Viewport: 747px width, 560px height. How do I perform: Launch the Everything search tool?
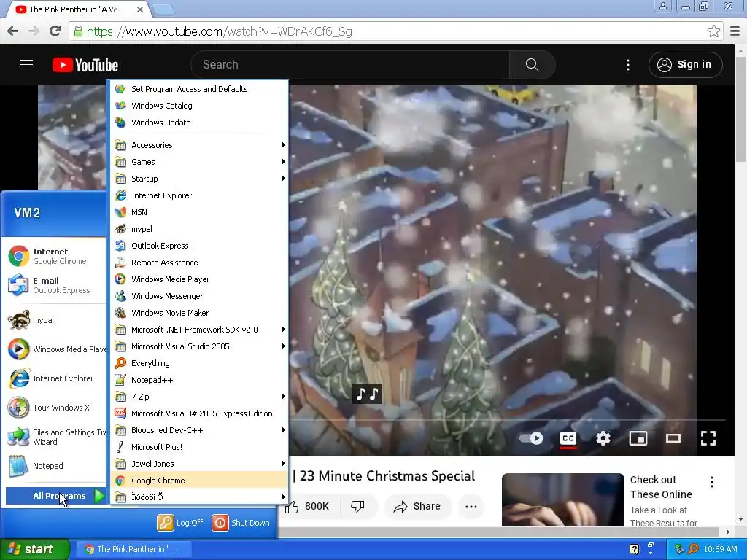tap(199, 363)
